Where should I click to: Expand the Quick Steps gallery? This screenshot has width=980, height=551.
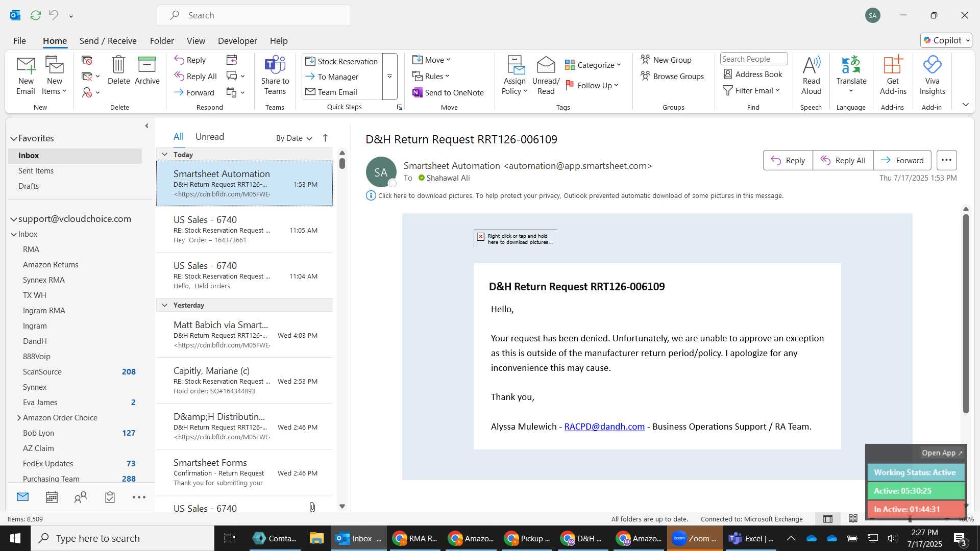(389, 77)
